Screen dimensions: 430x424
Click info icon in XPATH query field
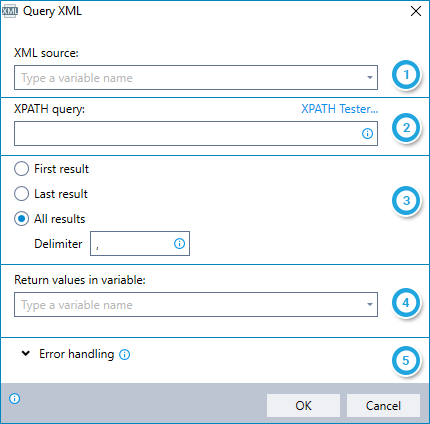coord(367,134)
